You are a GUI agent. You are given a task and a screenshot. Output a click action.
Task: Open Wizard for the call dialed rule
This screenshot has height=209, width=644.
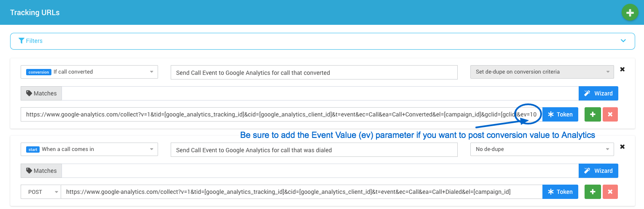tap(598, 171)
